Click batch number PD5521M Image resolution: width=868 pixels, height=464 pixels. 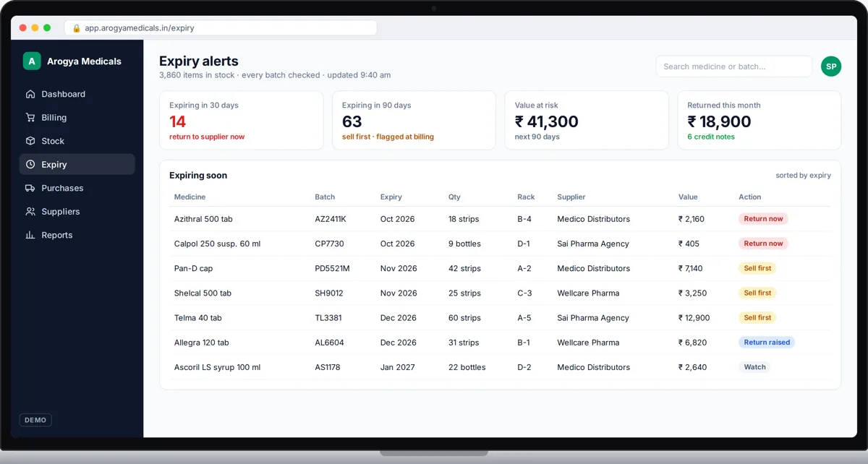(x=332, y=268)
